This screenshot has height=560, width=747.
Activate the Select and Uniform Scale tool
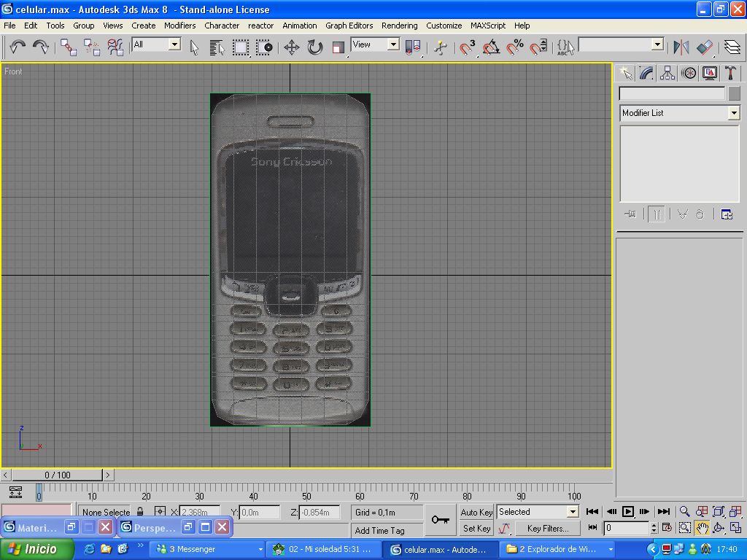(x=338, y=47)
